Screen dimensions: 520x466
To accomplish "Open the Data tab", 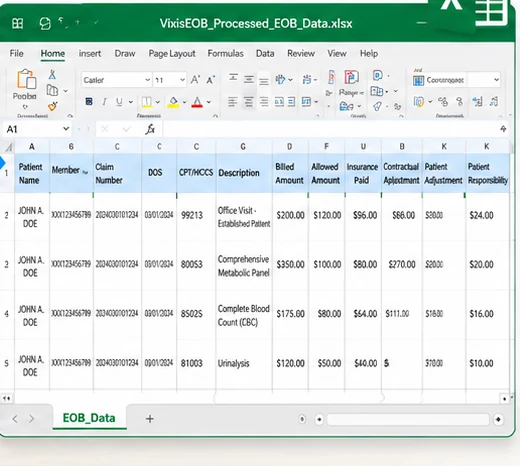I will click(265, 53).
